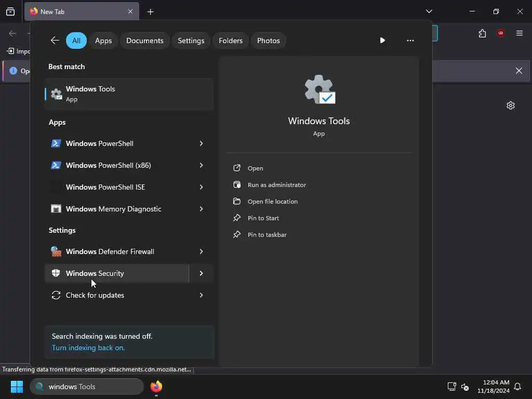Click the back arrow in search panel

tap(55, 41)
